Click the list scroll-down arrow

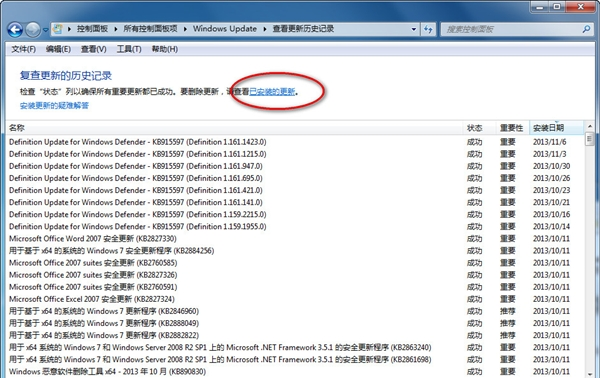click(590, 374)
